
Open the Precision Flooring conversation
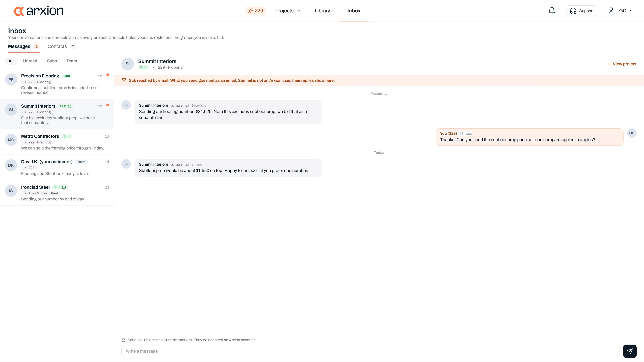click(57, 84)
